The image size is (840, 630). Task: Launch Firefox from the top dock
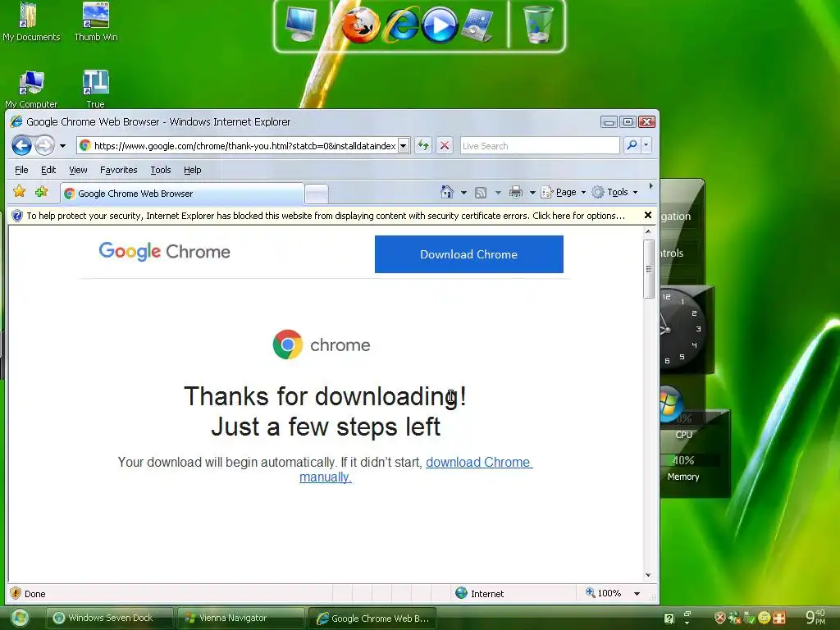[x=361, y=25]
